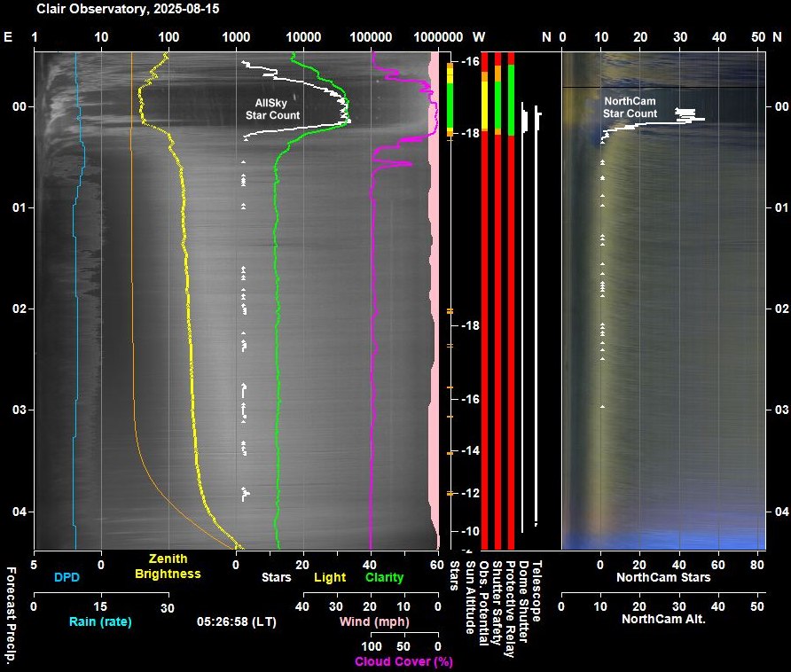
Task: Click the vertical Sun Altitude column label
Action: pyautogui.click(x=470, y=597)
